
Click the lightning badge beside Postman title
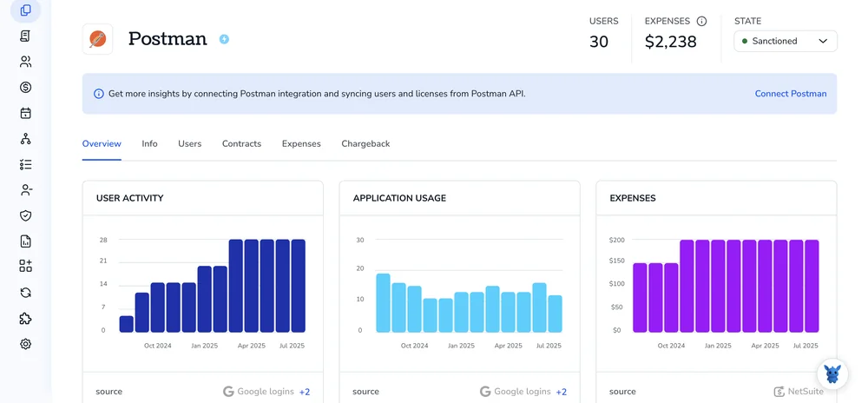[x=224, y=39]
